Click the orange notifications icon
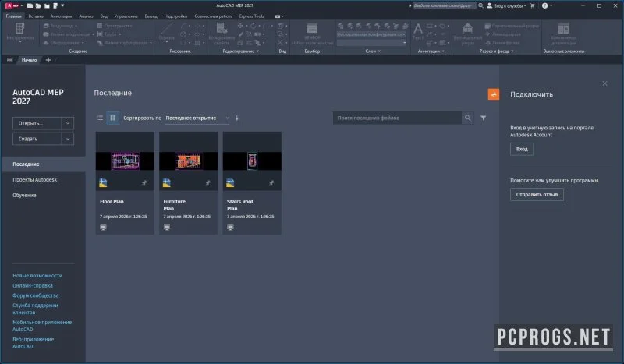 tap(494, 94)
